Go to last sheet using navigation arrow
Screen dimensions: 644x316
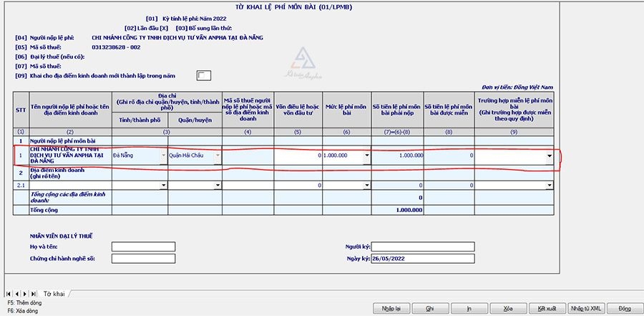pyautogui.click(x=31, y=294)
